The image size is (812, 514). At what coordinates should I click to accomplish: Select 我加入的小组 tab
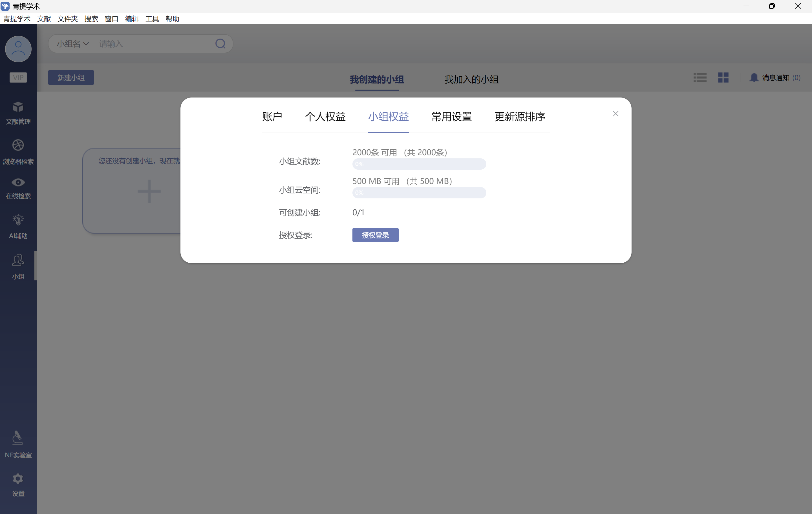pyautogui.click(x=471, y=79)
